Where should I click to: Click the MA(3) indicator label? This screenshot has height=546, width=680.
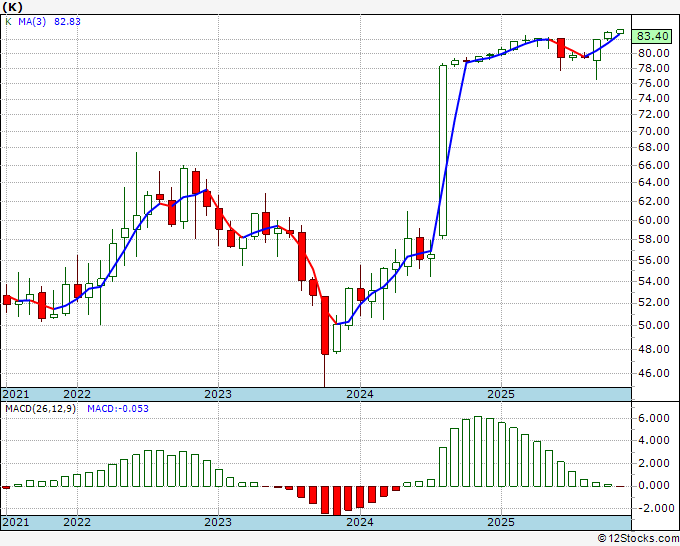(32, 22)
